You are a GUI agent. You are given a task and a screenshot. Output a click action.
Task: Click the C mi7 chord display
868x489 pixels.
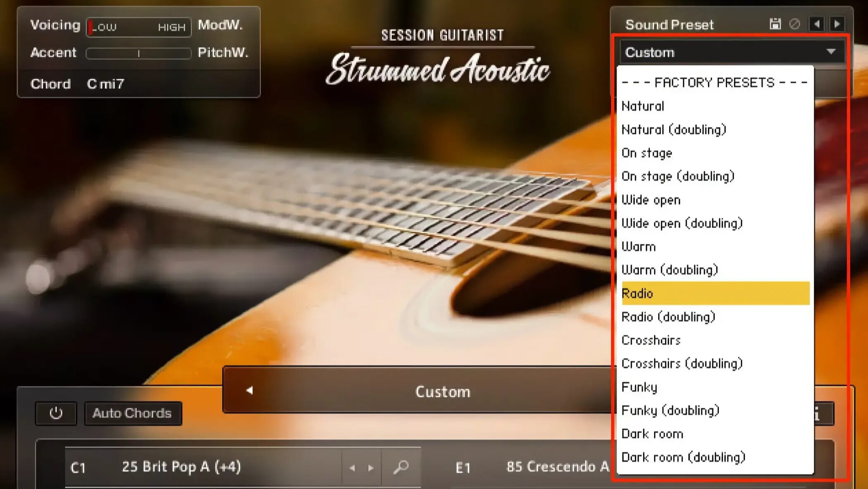pos(105,84)
